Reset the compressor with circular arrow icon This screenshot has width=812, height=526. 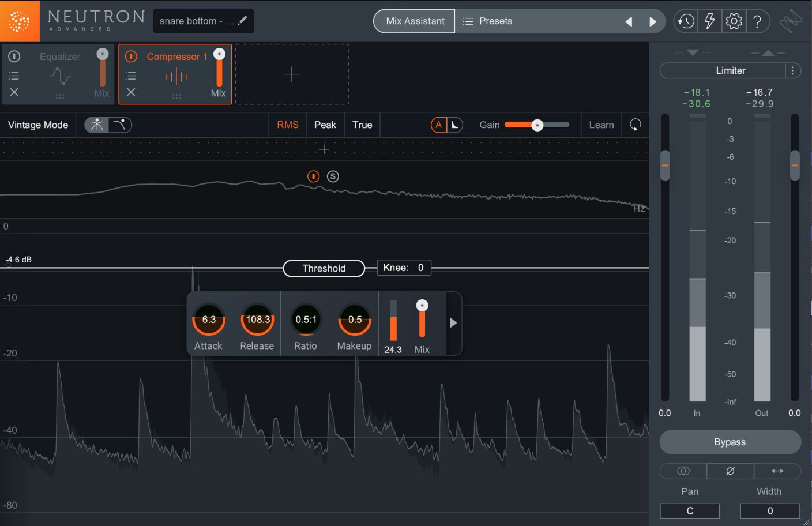(x=636, y=125)
